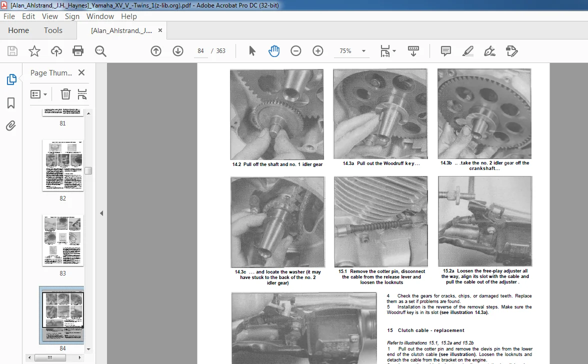Image resolution: width=588 pixels, height=364 pixels.
Task: Open the read mode keyboard-arrow tool
Action: pyautogui.click(x=413, y=51)
